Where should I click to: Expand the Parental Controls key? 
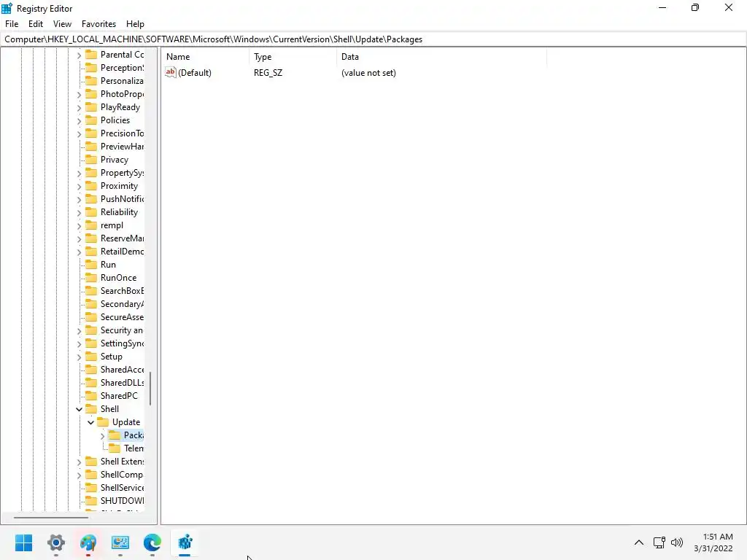[x=79, y=55]
